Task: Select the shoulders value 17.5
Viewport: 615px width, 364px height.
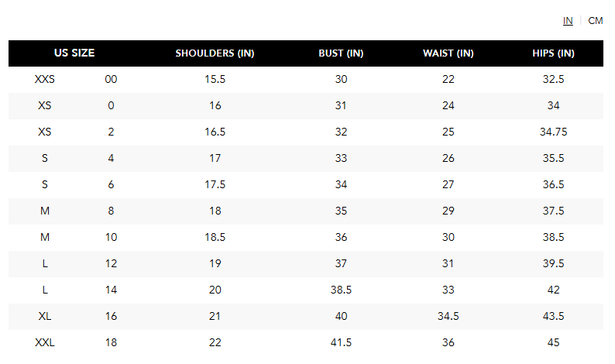Action: click(x=215, y=184)
